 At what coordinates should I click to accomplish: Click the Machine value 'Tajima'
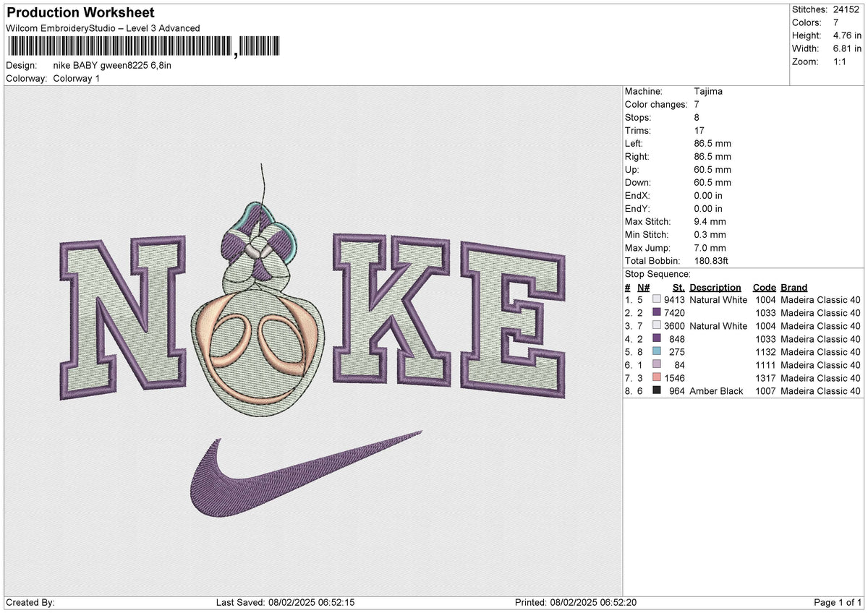pos(708,91)
